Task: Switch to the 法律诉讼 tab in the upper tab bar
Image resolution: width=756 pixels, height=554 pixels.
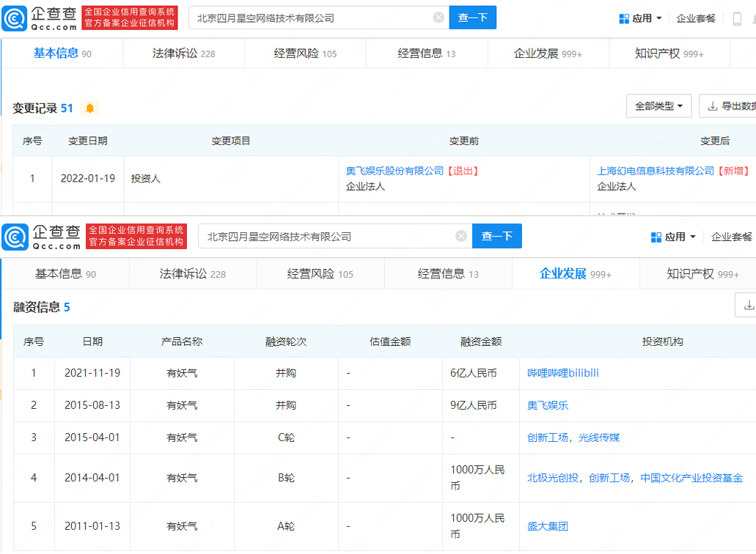Action: 183,53
